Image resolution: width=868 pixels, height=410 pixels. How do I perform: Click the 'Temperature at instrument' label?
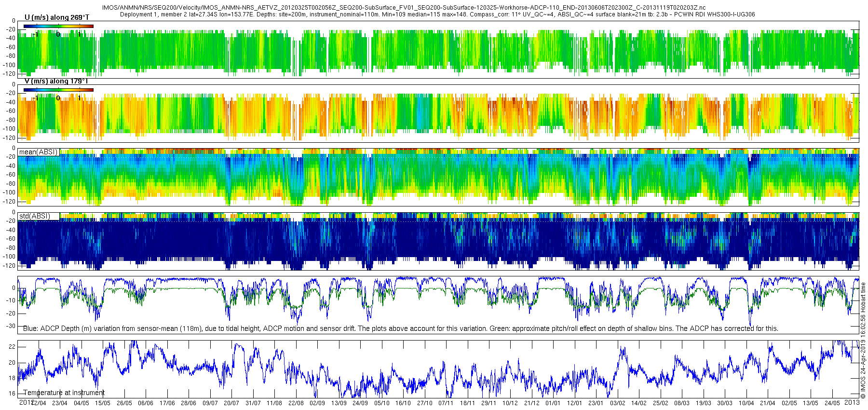pyautogui.click(x=64, y=393)
